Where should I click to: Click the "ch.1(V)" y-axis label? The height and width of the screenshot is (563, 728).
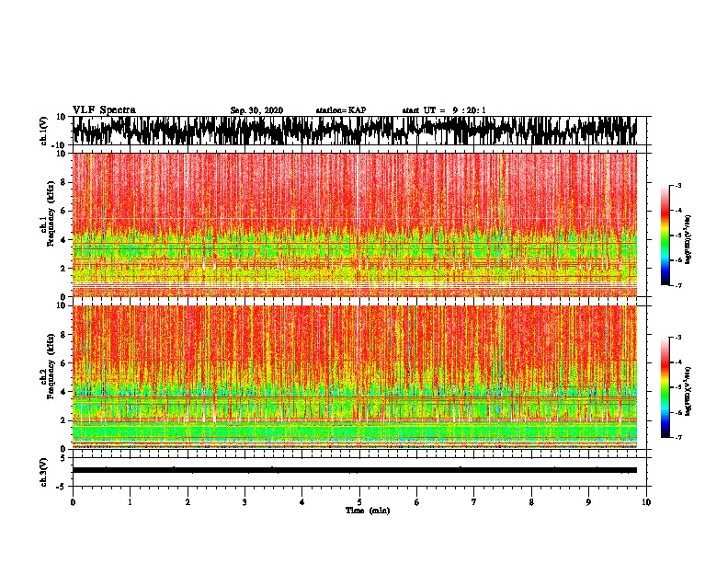44,131
